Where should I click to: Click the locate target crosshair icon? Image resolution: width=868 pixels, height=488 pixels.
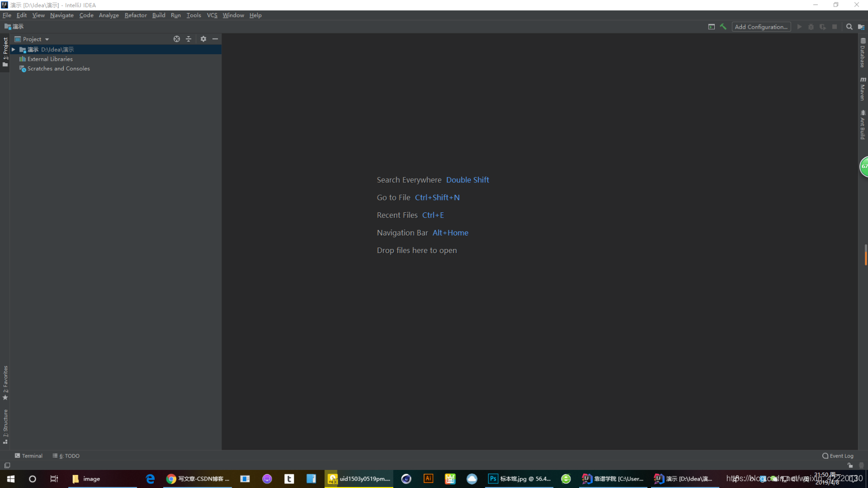[x=177, y=39]
